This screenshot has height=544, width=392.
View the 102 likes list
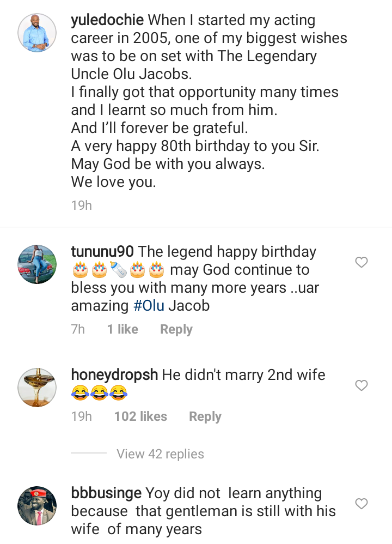click(x=140, y=416)
